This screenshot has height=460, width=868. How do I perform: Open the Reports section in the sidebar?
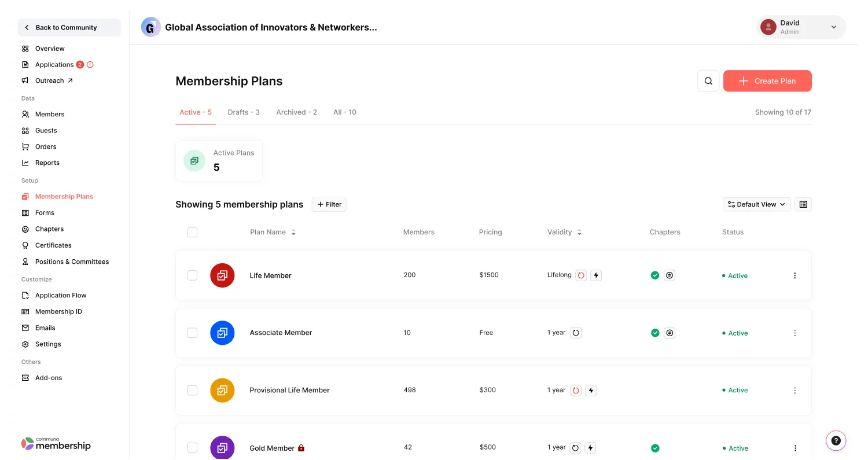click(47, 163)
